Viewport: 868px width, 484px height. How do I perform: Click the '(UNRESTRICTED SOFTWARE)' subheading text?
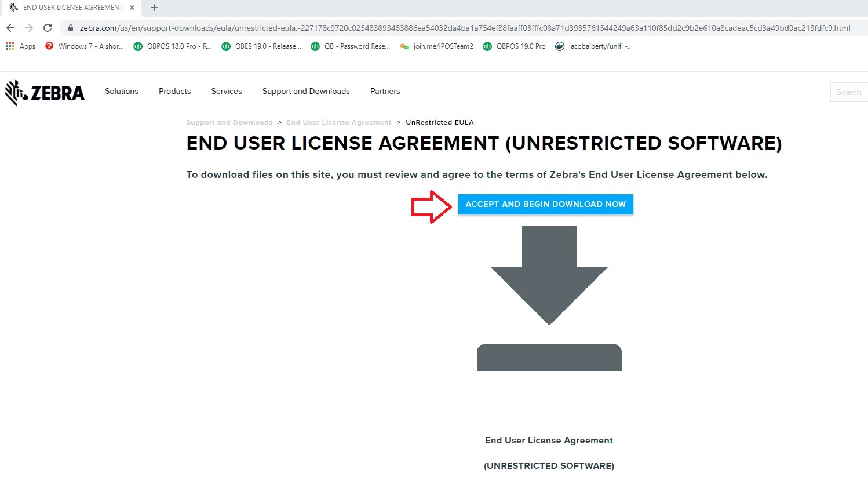point(549,466)
